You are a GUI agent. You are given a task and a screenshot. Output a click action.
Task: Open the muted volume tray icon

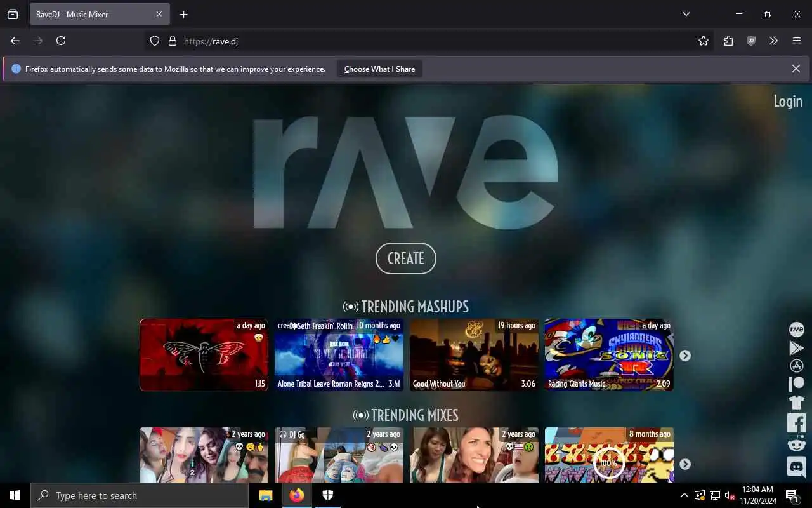730,495
